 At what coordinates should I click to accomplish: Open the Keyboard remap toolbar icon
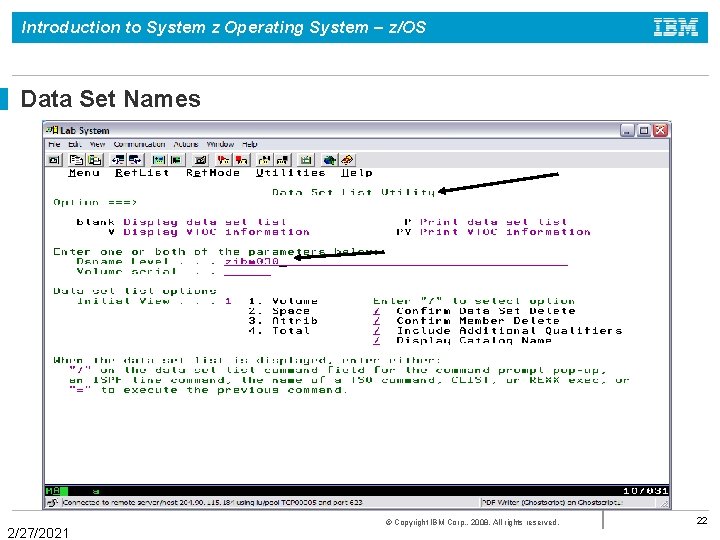[x=200, y=160]
